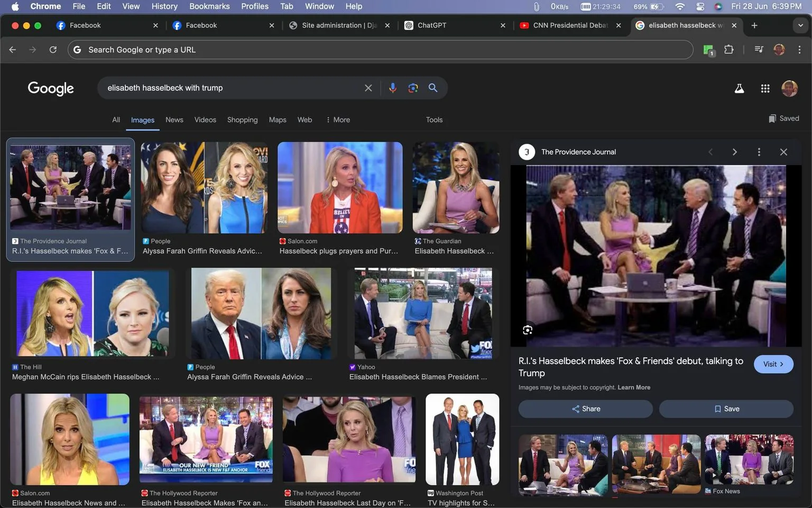Screen dimensions: 812x508
Task: Open the Saved collections link
Action: pyautogui.click(x=783, y=119)
